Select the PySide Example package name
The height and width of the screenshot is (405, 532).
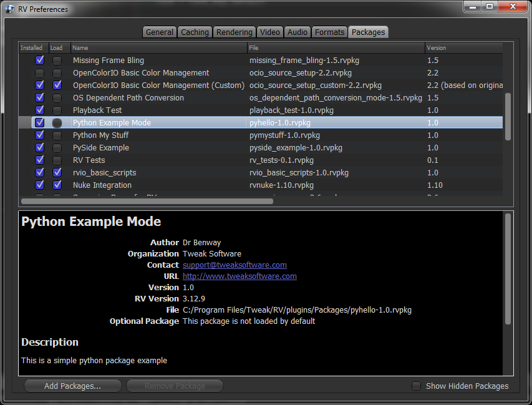click(x=101, y=148)
